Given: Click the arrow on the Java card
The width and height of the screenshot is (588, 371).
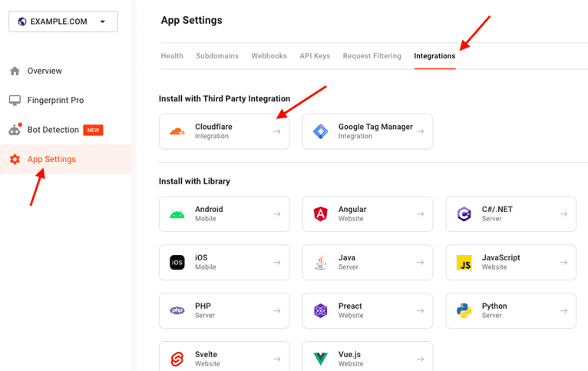Looking at the screenshot, I should click(420, 263).
